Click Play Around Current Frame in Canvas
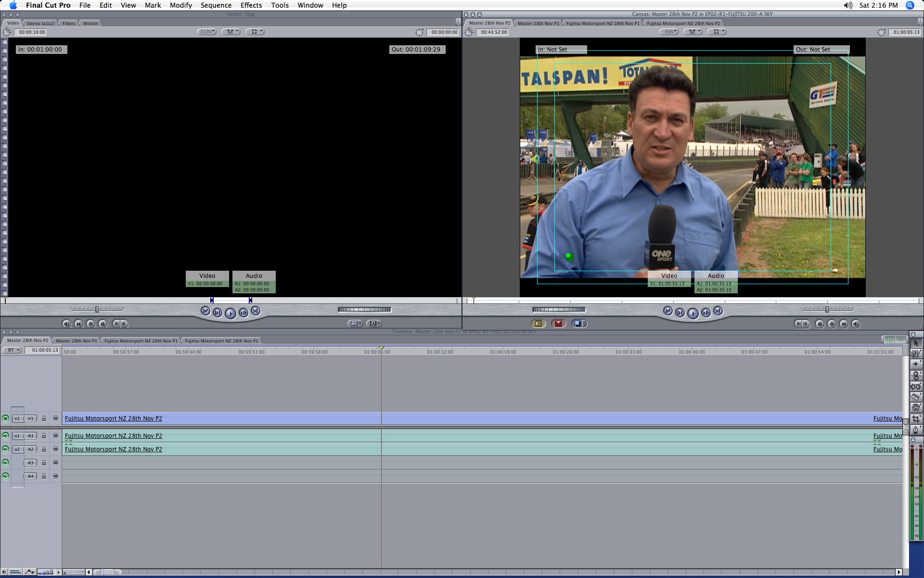The height and width of the screenshot is (578, 924). pos(706,313)
